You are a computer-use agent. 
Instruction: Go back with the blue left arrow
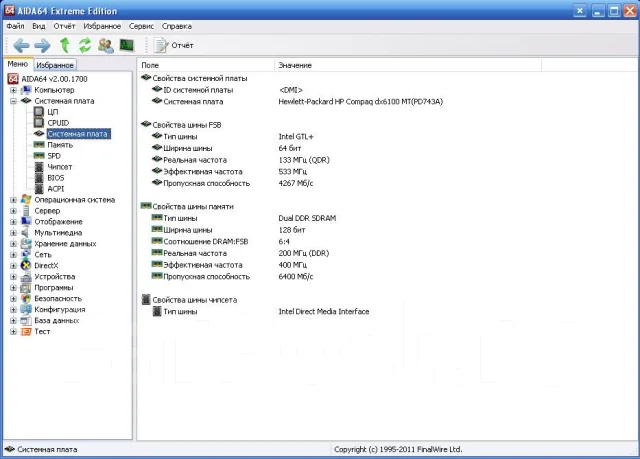click(x=21, y=45)
